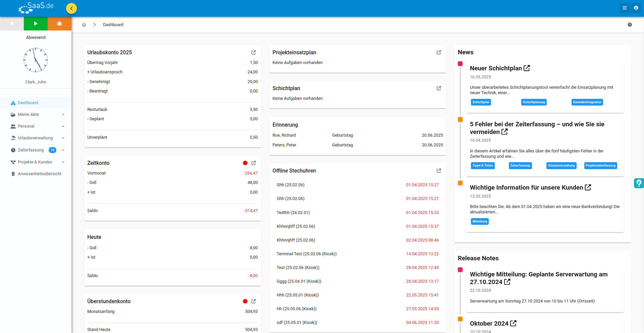Open the 5 Fehler bei der Zeiterfassung article

point(537,128)
